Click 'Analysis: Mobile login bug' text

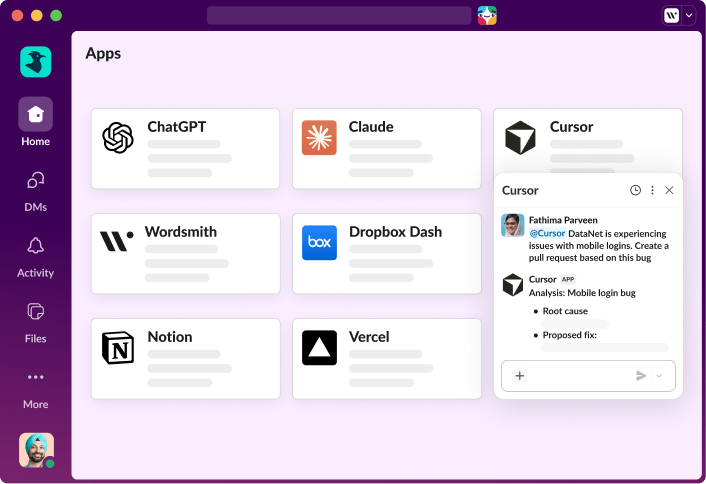tap(582, 293)
